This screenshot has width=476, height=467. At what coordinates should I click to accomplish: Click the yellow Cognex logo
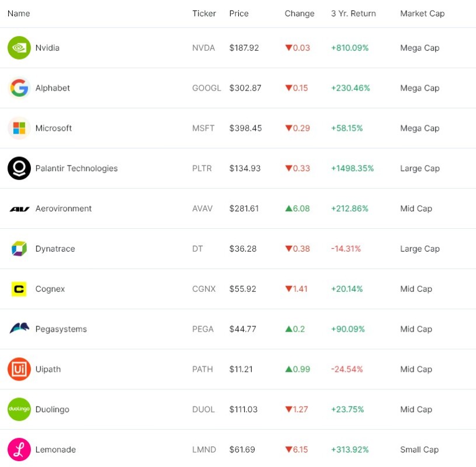click(x=19, y=289)
